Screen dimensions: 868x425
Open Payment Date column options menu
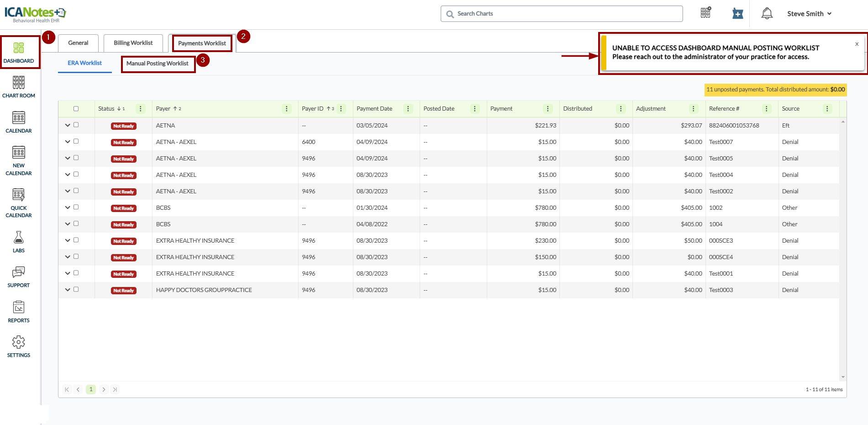click(408, 109)
